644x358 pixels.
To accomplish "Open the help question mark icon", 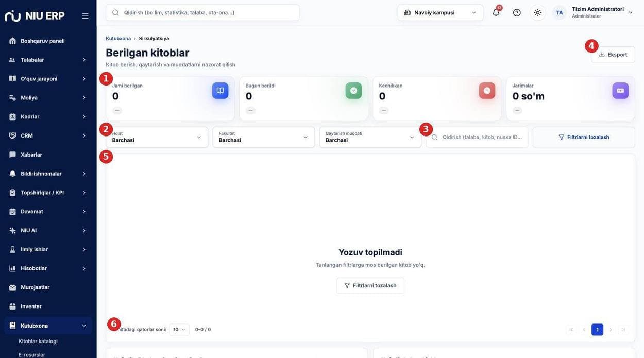I will 517,12.
